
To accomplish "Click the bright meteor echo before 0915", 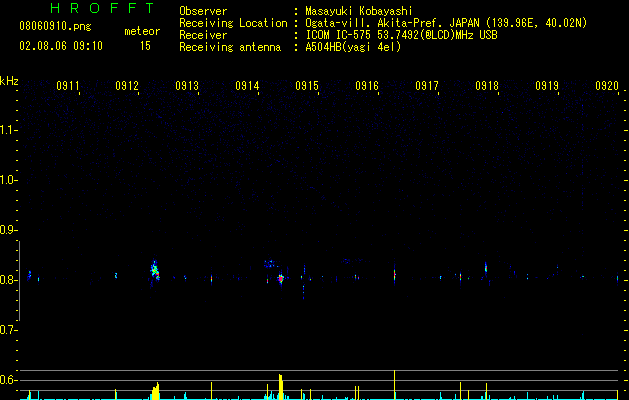I will pos(281,278).
